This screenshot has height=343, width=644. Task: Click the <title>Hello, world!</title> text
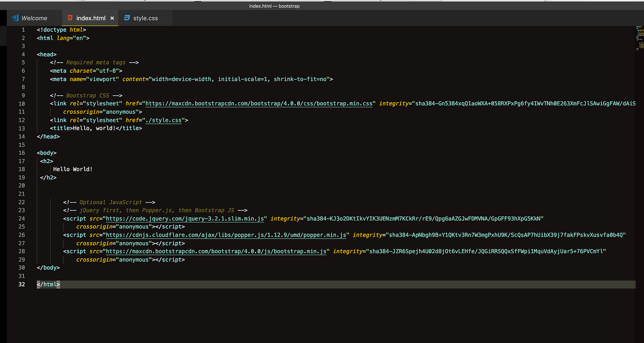[x=96, y=128]
